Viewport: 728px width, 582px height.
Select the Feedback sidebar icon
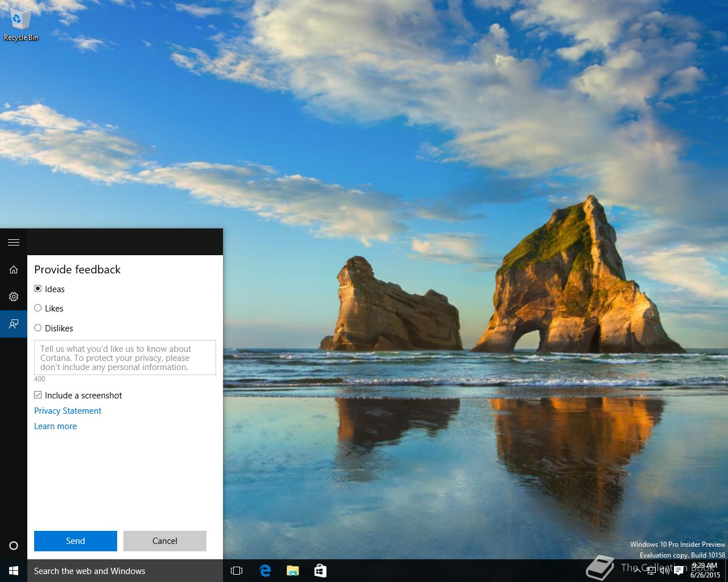pos(14,324)
